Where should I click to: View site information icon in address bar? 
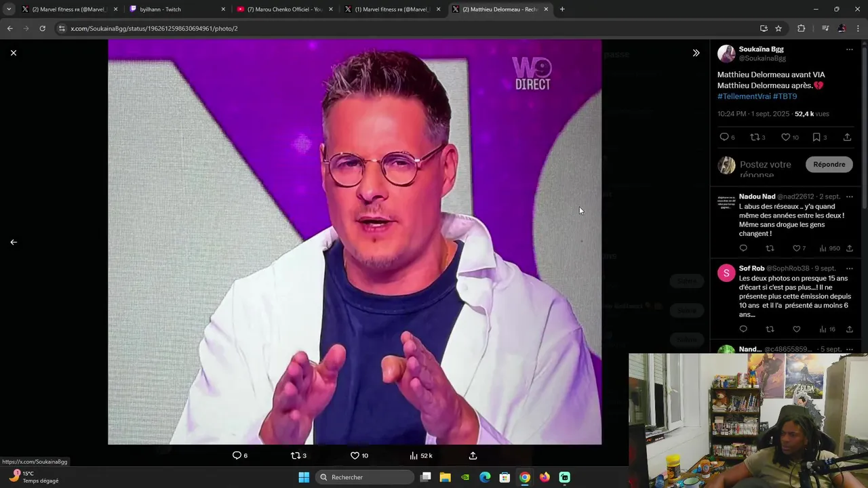(62, 28)
